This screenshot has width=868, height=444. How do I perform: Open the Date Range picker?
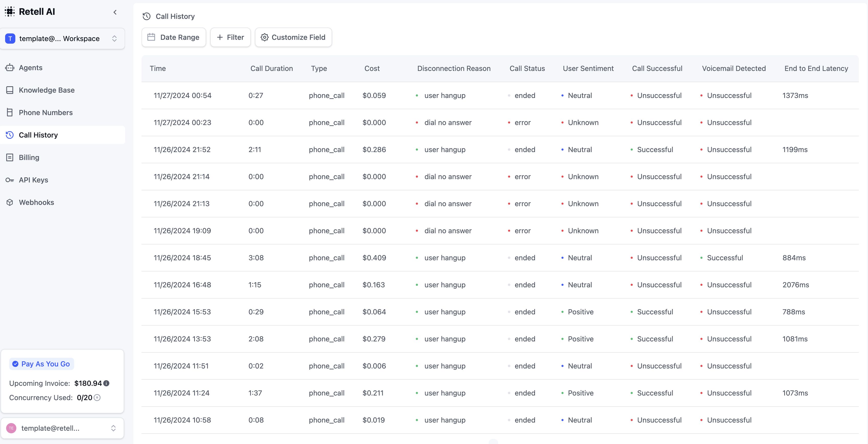coord(173,37)
